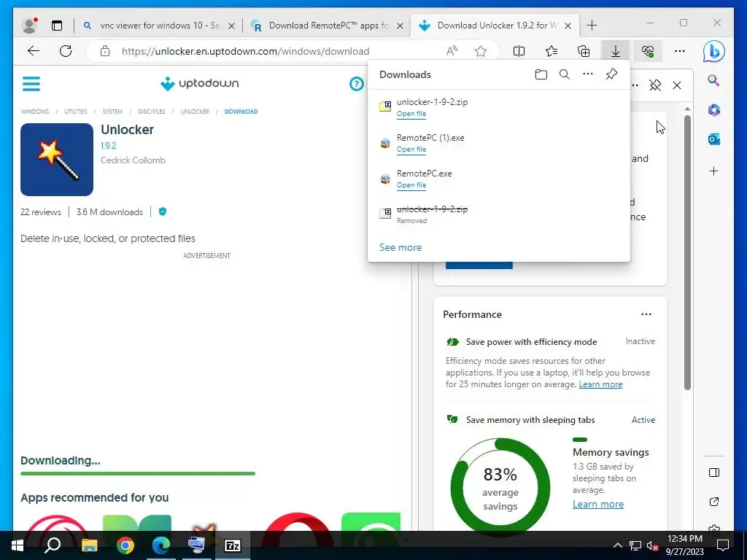Open the tab actions menu icon
This screenshot has width=747, height=560.
click(57, 26)
